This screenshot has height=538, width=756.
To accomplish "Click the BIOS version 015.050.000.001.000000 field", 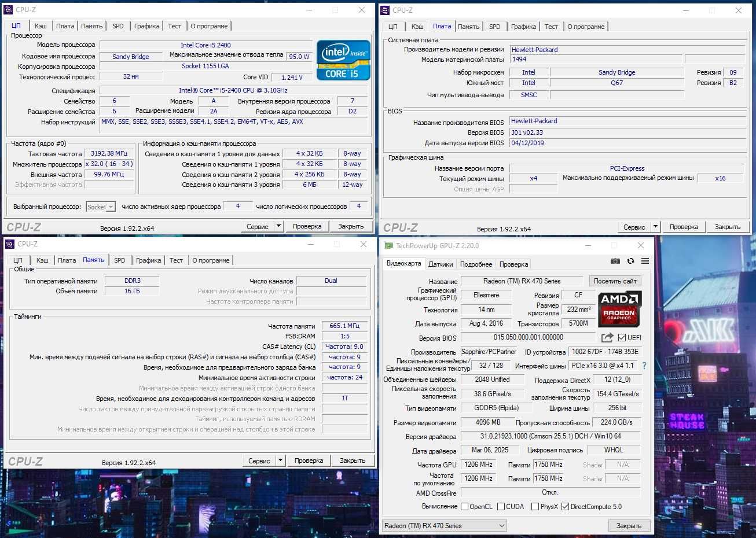I will coord(528,337).
